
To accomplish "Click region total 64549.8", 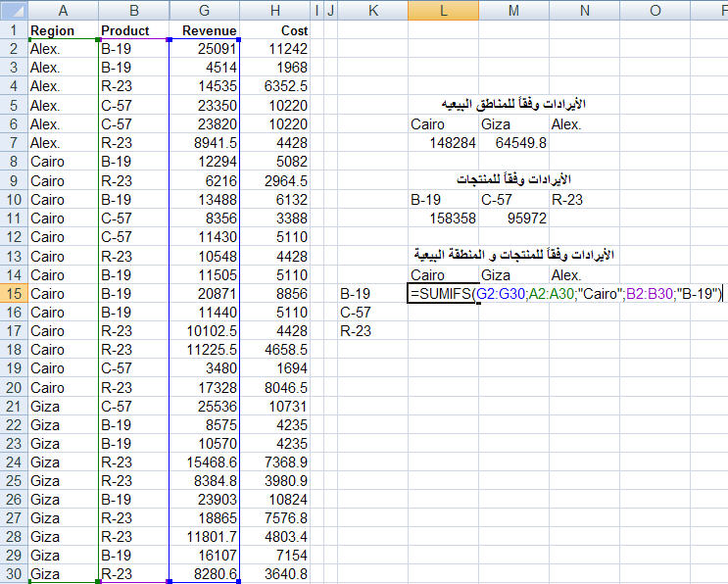I will [520, 142].
